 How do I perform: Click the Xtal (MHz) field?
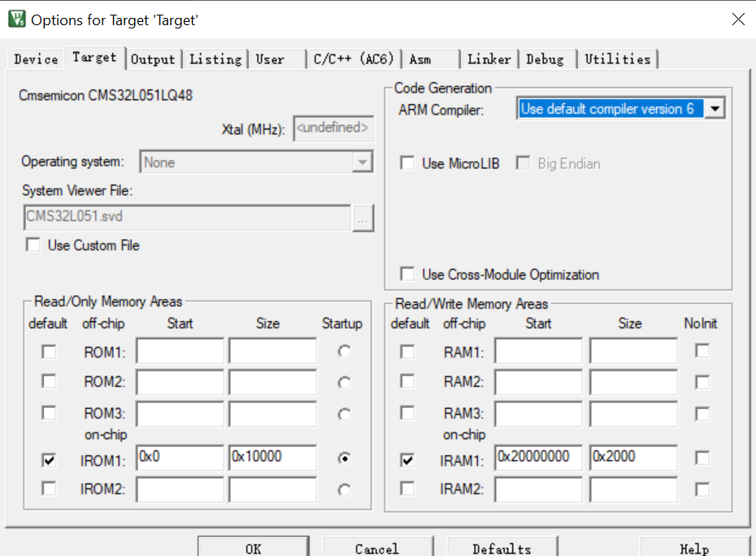pos(333,128)
